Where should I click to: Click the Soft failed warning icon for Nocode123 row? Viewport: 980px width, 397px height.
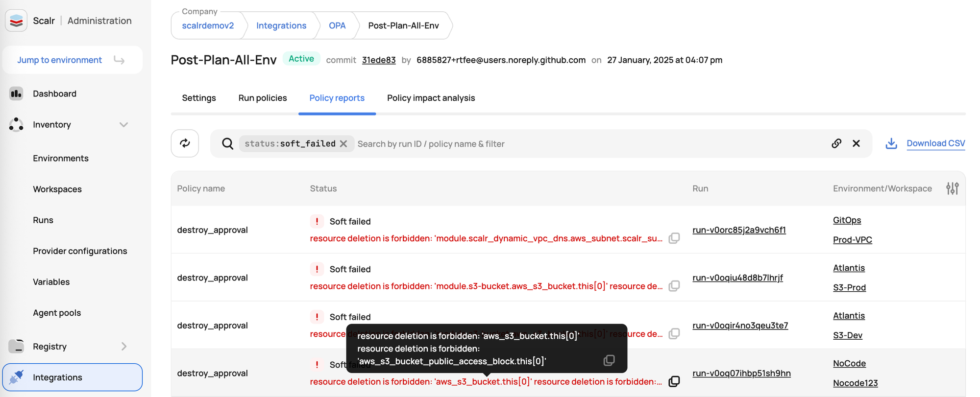coord(317,365)
